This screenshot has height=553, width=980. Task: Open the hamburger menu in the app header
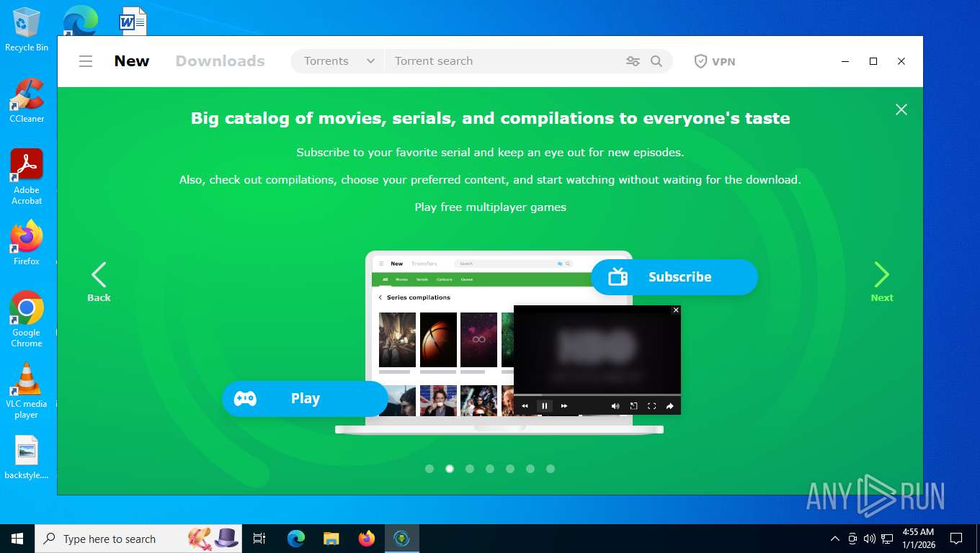(x=86, y=61)
